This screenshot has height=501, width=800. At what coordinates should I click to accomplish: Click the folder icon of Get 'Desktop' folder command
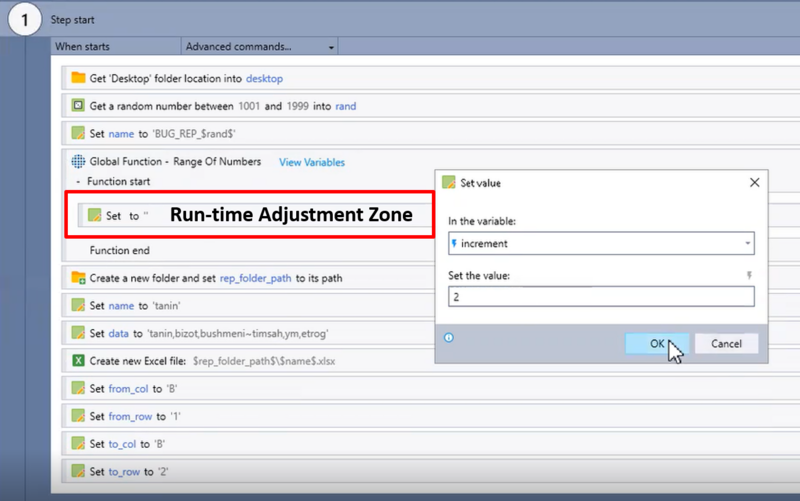(x=78, y=78)
